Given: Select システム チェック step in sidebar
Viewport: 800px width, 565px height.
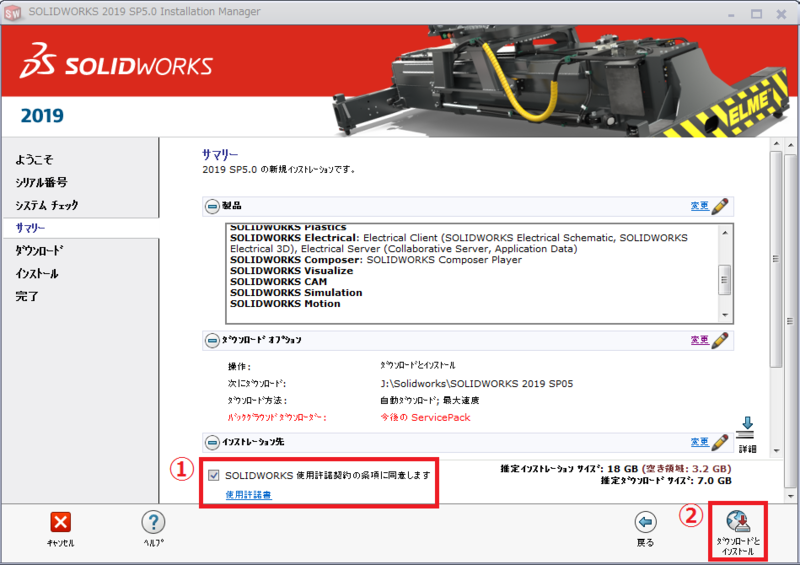Looking at the screenshot, I should (x=46, y=205).
